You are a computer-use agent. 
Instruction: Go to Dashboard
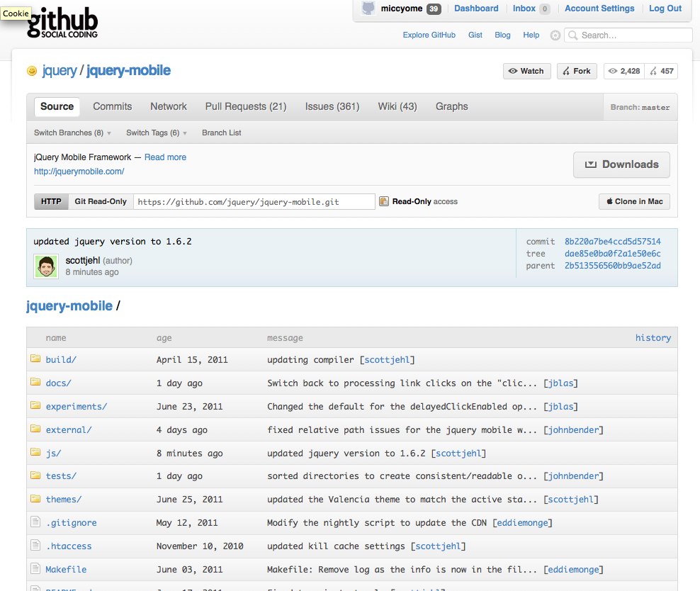coord(476,9)
